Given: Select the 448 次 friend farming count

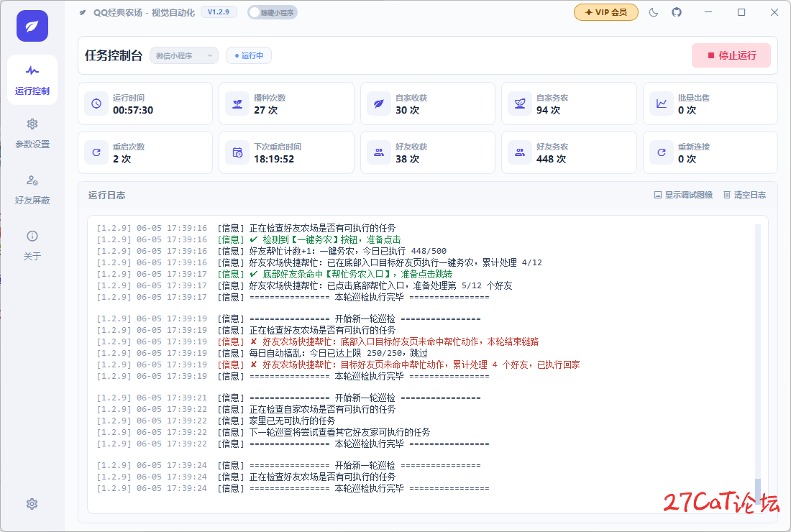Looking at the screenshot, I should (551, 159).
